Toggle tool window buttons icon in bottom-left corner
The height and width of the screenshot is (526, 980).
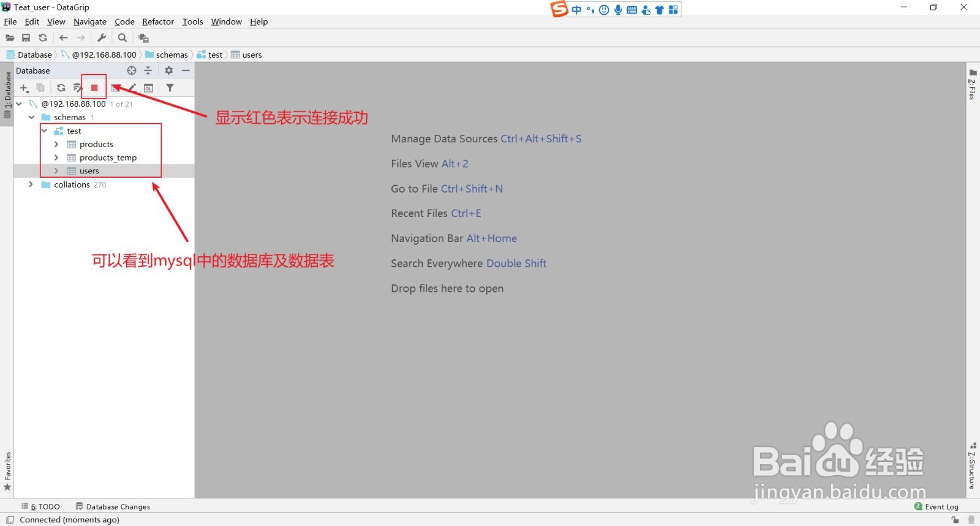[x=10, y=520]
